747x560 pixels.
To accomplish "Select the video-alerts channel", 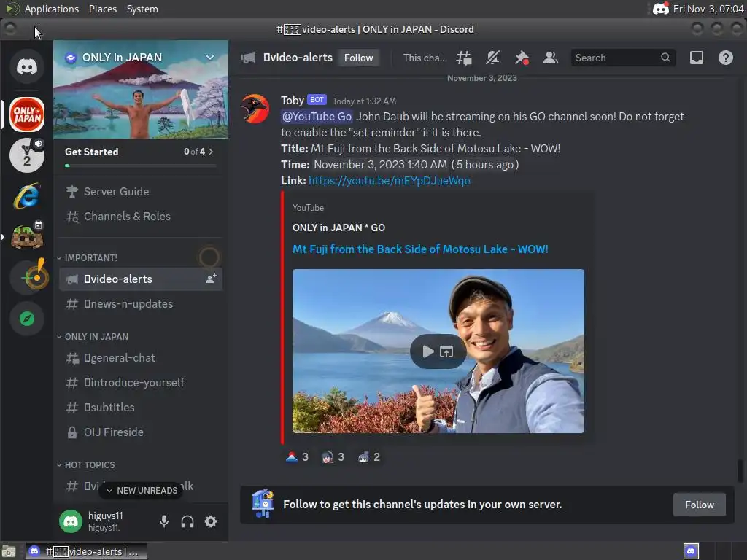I will [x=141, y=279].
